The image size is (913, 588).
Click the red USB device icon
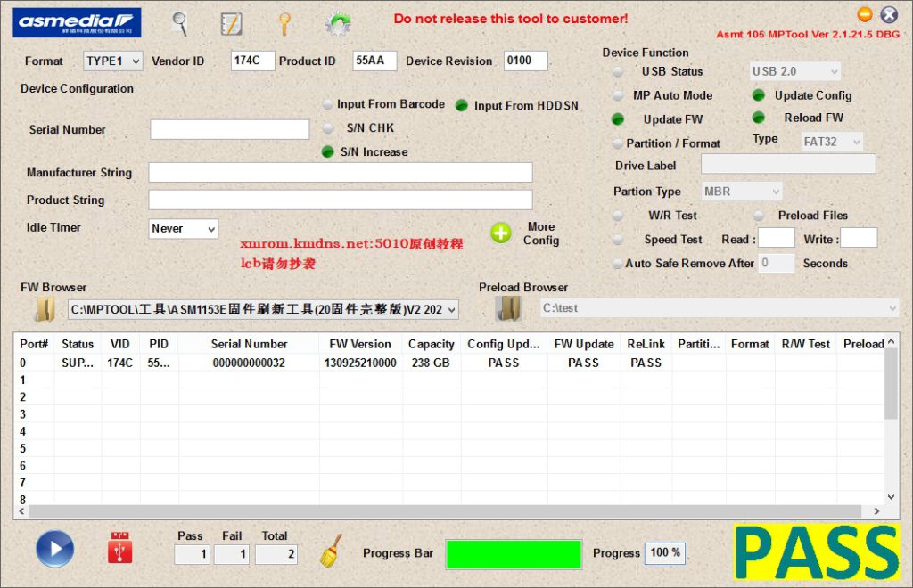119,548
